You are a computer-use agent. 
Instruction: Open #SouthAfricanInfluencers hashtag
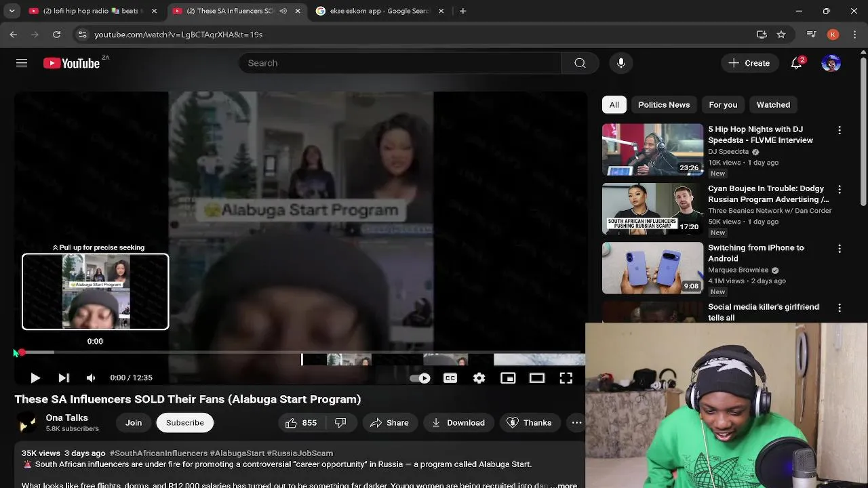click(x=159, y=453)
